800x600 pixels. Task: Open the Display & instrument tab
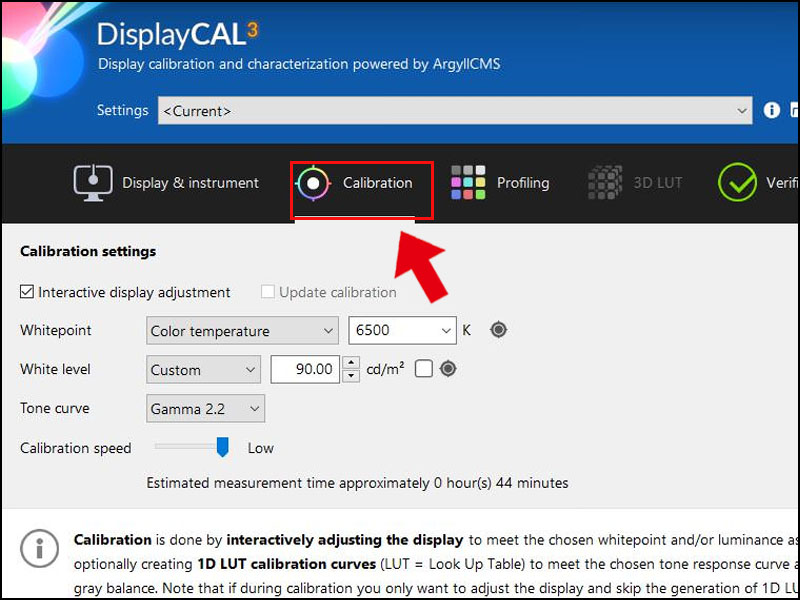point(166,183)
